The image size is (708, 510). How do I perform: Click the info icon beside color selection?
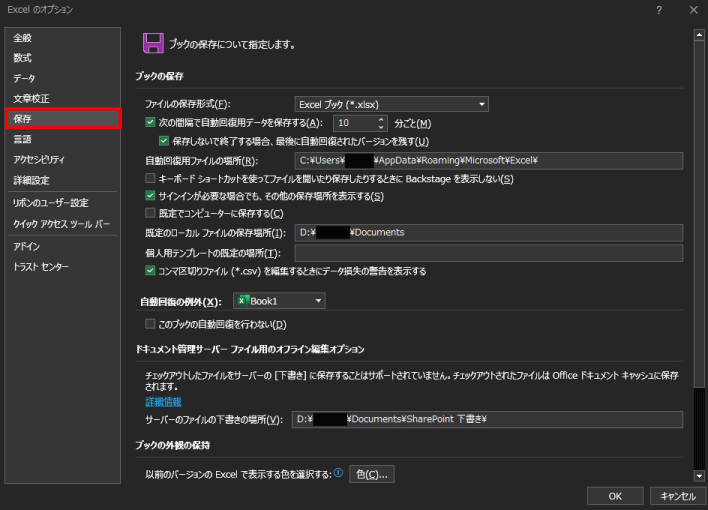tap(338, 473)
